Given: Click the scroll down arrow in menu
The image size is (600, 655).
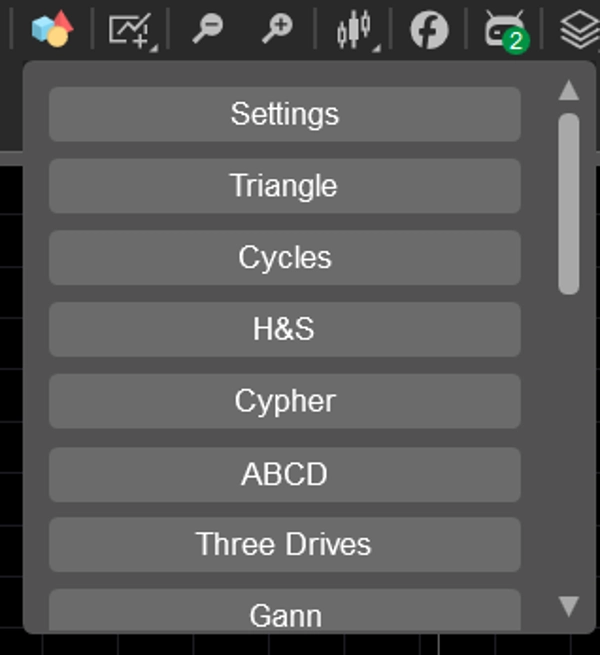Looking at the screenshot, I should coord(569,606).
